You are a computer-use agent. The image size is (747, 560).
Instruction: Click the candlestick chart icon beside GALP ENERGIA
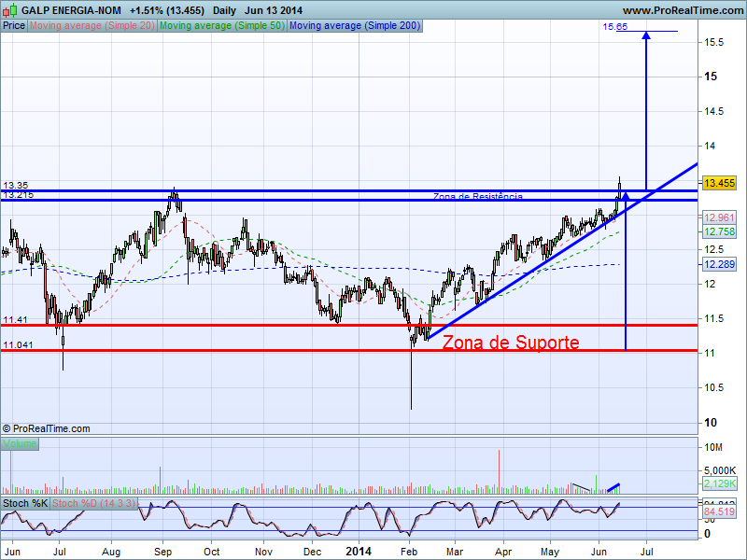point(10,10)
